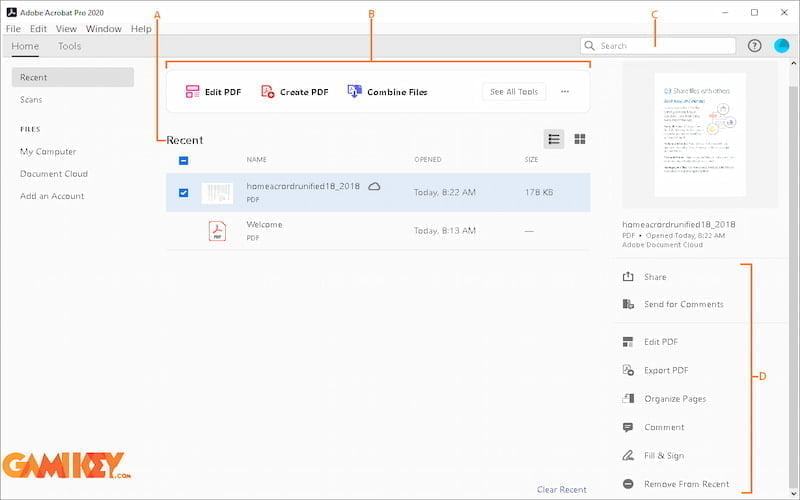Viewport: 800px width, 500px height.
Task: Open the three-dots more tools menu
Action: [565, 92]
